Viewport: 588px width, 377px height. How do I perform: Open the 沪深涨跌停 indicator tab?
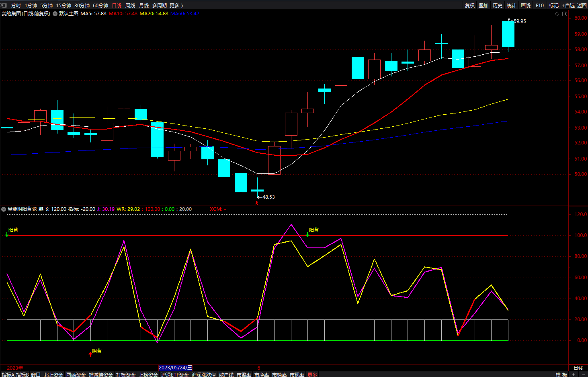pyautogui.click(x=204, y=375)
